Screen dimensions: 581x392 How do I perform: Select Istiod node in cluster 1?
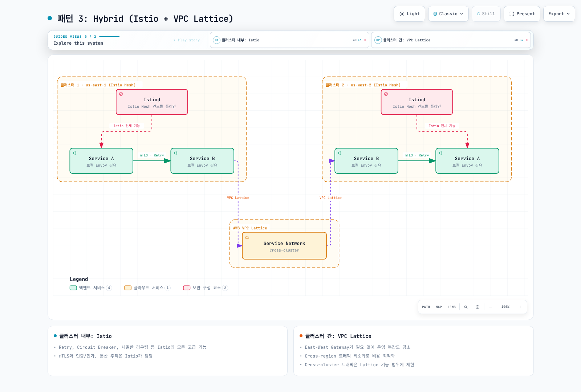(152, 102)
